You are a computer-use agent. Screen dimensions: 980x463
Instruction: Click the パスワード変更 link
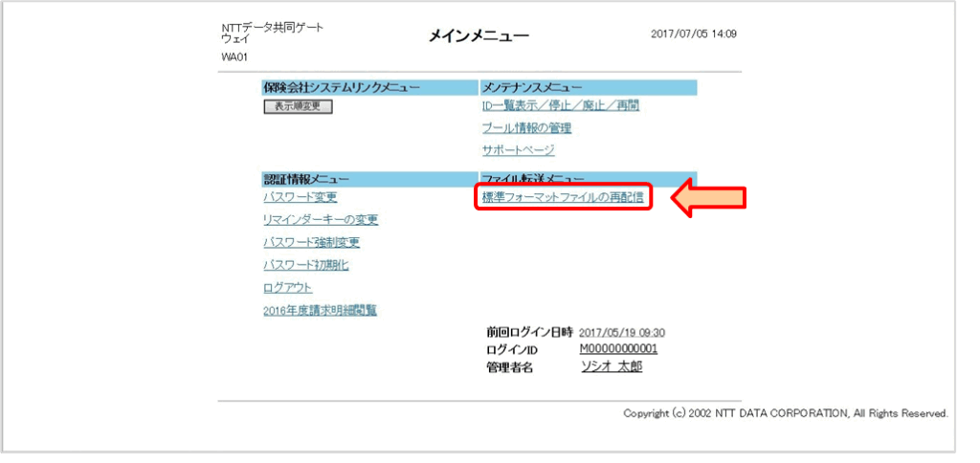tap(300, 197)
